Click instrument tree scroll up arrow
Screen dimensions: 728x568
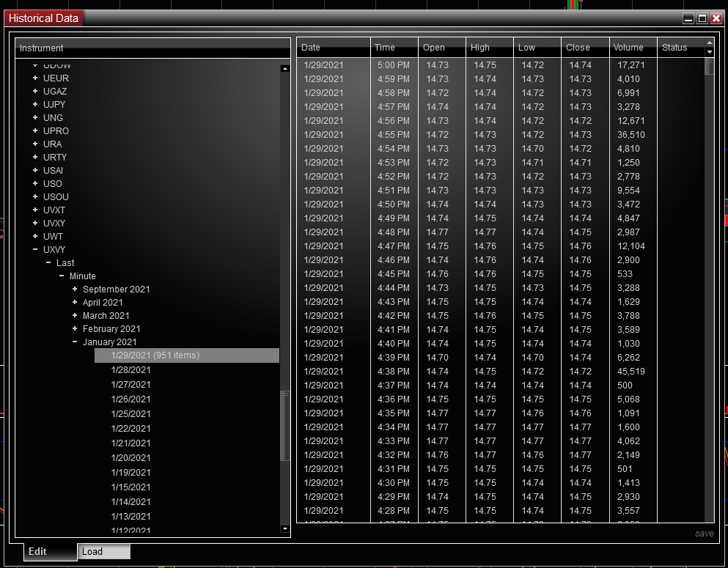285,69
